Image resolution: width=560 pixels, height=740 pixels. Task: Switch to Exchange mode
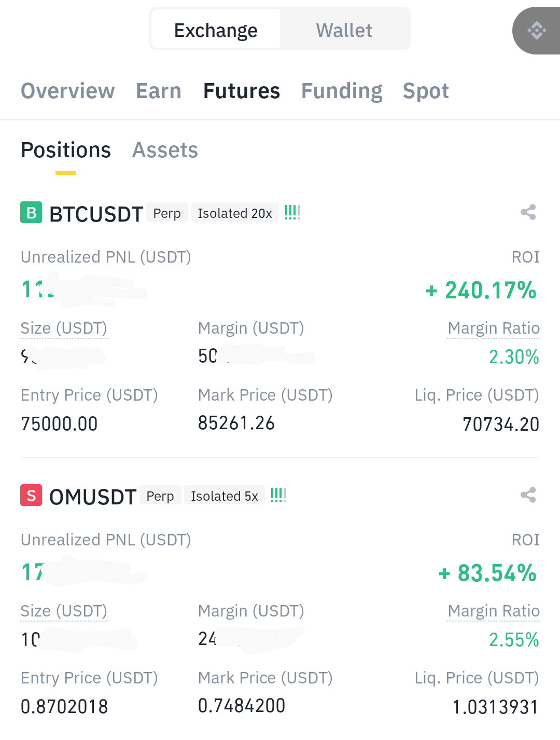pos(216,30)
